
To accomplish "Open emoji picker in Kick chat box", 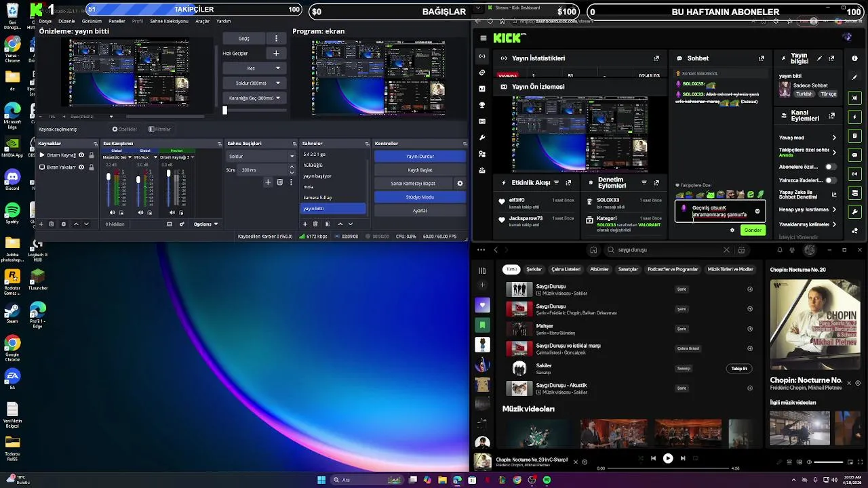I will [757, 211].
